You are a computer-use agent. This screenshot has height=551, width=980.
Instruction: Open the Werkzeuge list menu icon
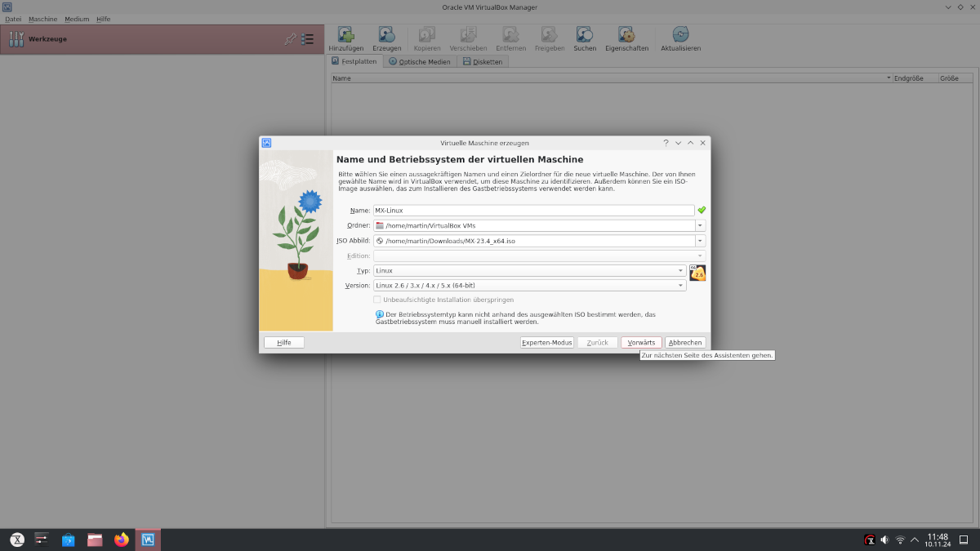(307, 38)
